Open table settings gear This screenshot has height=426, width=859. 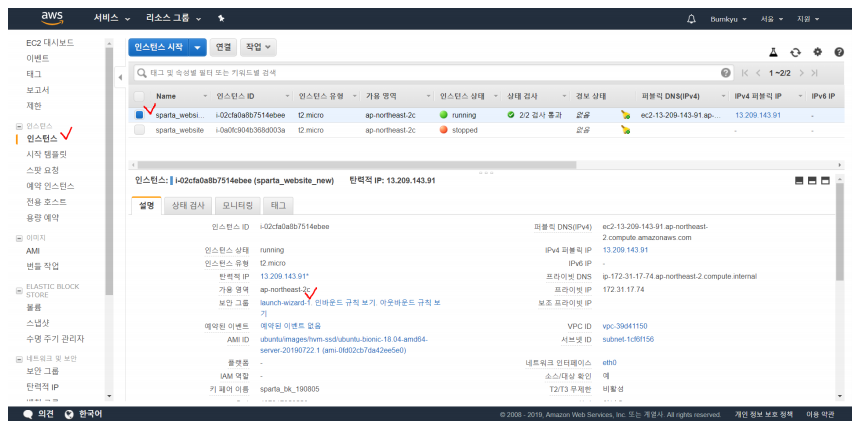point(818,52)
